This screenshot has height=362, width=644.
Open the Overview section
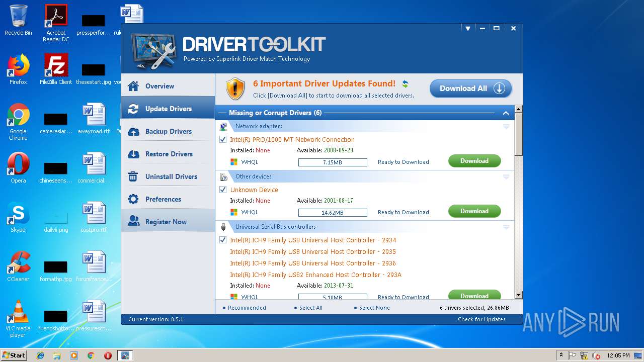(168, 86)
